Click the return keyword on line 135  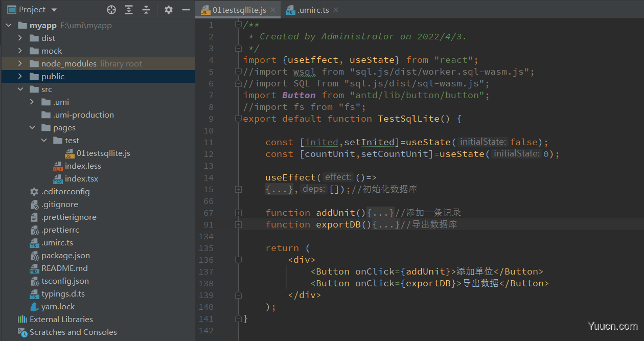(x=282, y=248)
